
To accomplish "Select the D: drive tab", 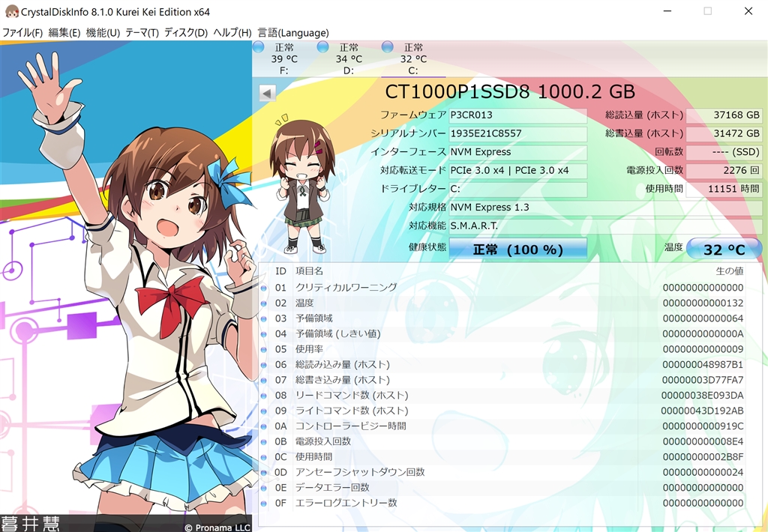I will (x=349, y=58).
